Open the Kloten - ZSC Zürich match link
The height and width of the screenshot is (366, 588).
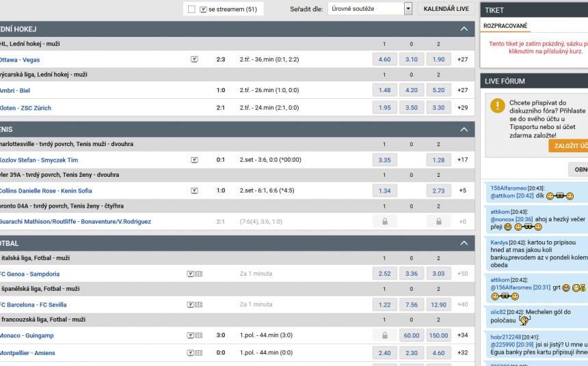tap(25, 108)
